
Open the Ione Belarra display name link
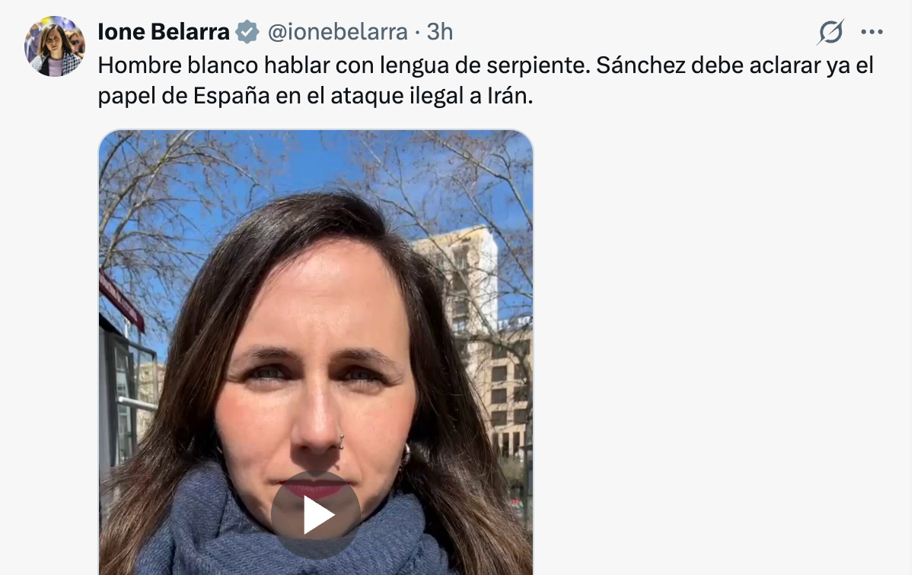[x=164, y=32]
